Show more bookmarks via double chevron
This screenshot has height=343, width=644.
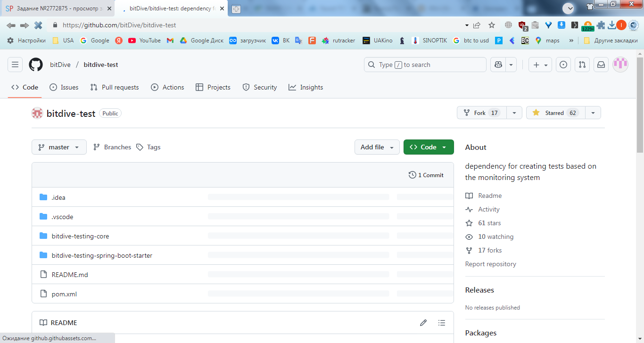click(571, 41)
